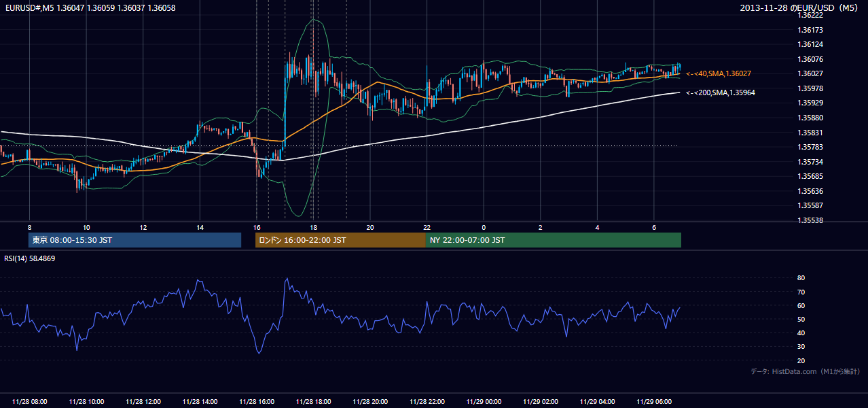Image resolution: width=868 pixels, height=408 pixels.
Task: Select the 11/28 16:00 time axis label
Action: [x=257, y=402]
